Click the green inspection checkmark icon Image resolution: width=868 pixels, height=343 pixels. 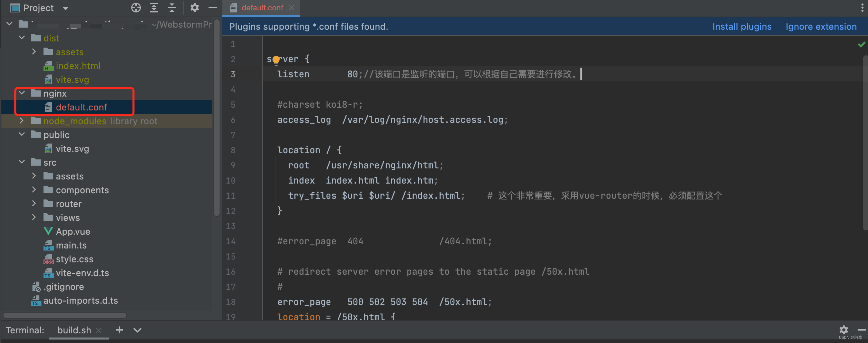click(861, 45)
